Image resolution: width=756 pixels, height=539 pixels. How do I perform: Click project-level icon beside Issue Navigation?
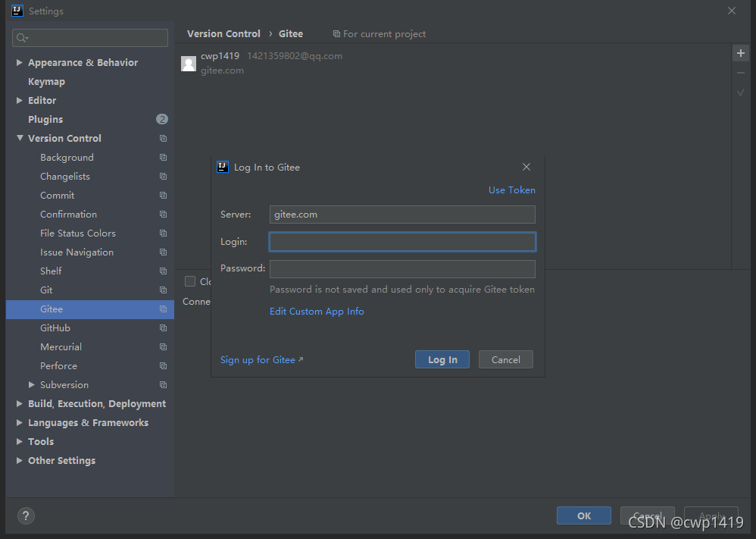point(164,252)
